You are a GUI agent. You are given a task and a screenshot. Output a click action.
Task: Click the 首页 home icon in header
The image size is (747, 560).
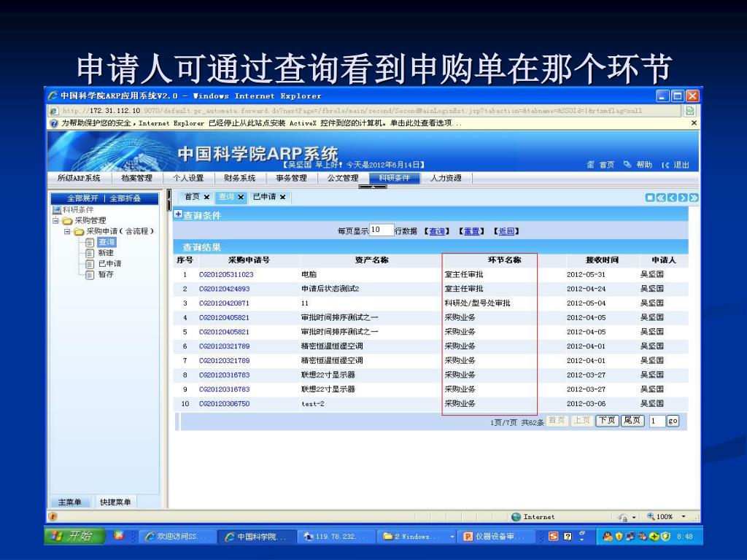590,165
